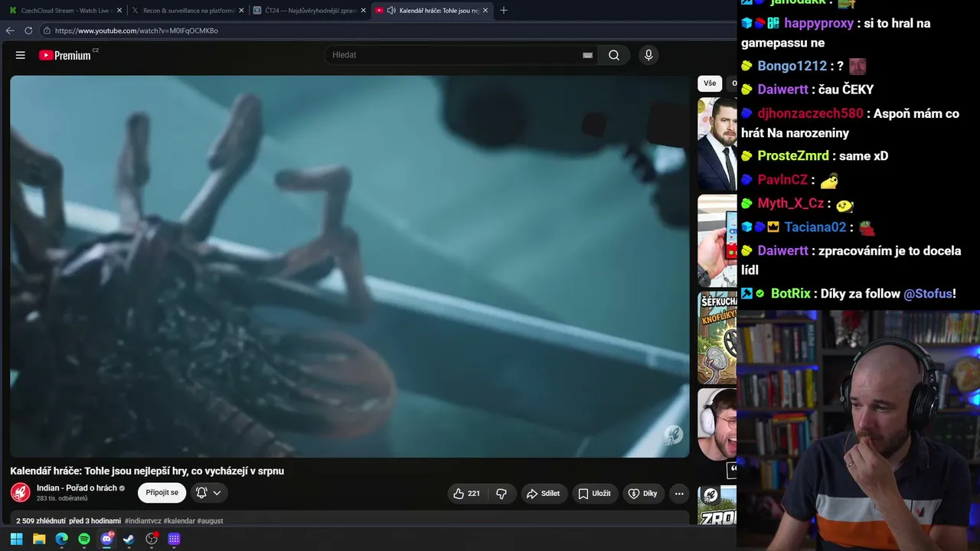The image size is (980, 551).
Task: Click the Sdílet share button
Action: [x=543, y=494]
